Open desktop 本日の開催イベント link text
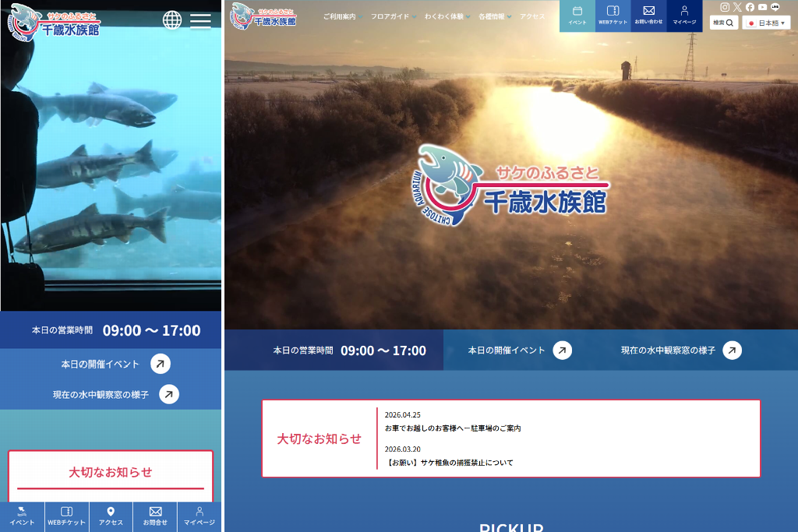 [507, 351]
